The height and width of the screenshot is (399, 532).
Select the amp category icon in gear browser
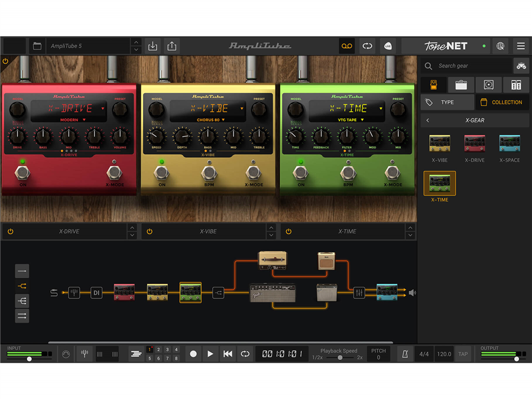pos(461,85)
